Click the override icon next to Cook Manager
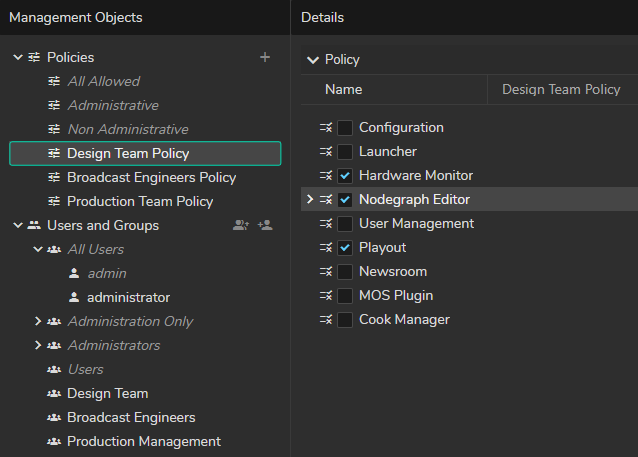This screenshot has width=638, height=457. click(325, 320)
